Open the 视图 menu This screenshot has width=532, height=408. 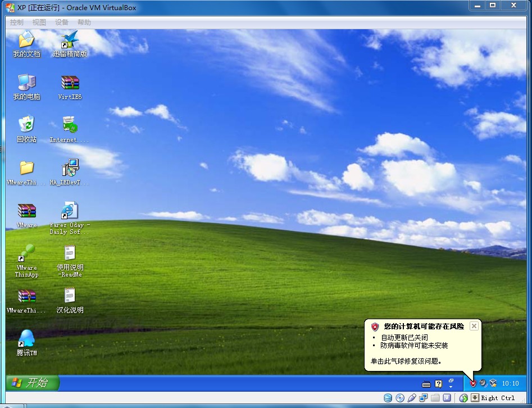39,22
